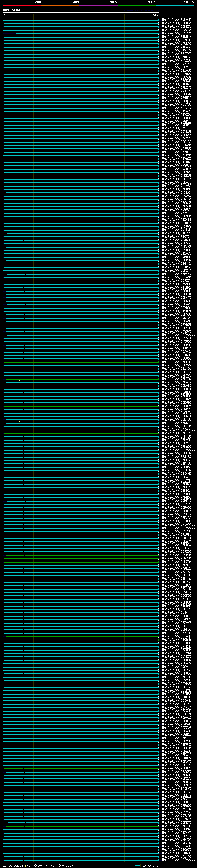Click the UniRef100_Q42677 entry
Image resolution: width=197 pixels, height=868 pixels.
click(x=177, y=111)
